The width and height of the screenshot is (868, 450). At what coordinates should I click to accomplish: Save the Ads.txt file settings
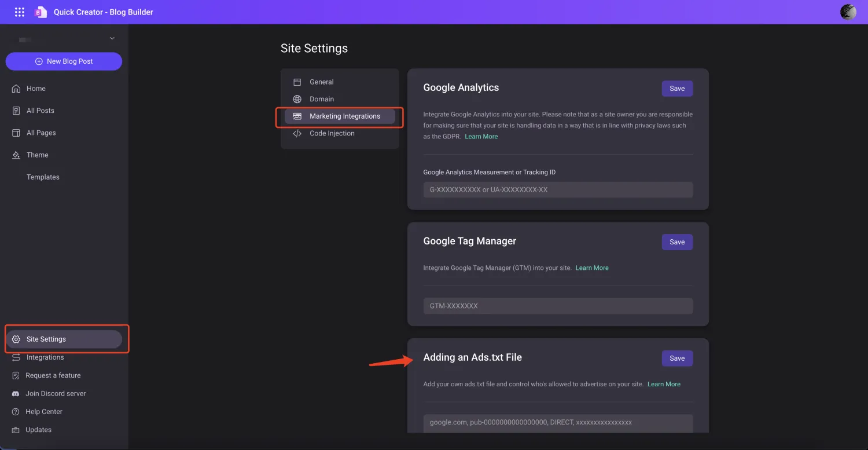click(x=677, y=358)
